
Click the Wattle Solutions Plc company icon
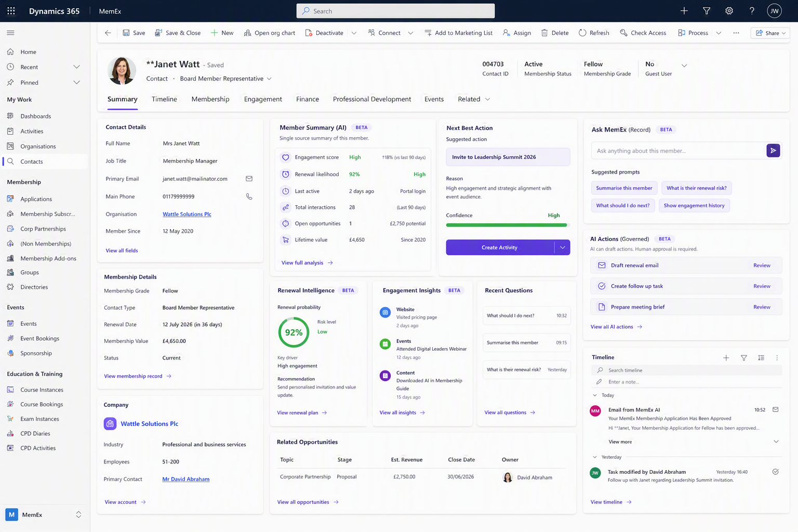tap(110, 424)
